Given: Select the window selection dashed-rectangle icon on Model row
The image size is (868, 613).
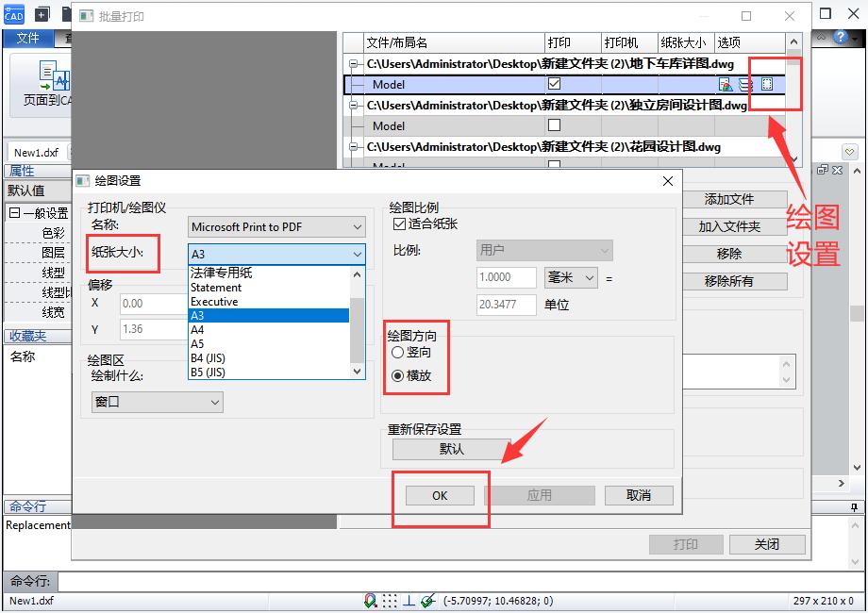Looking at the screenshot, I should (767, 84).
